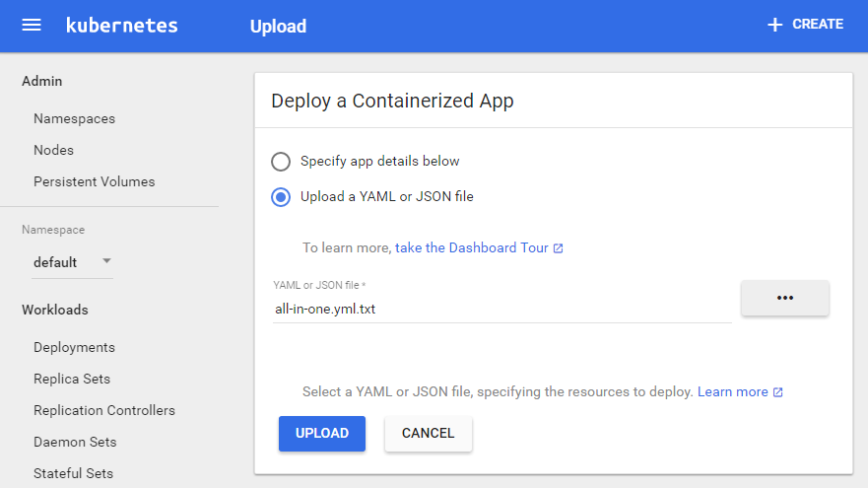
Task: Open Daemon Sets in sidebar
Action: [75, 442]
